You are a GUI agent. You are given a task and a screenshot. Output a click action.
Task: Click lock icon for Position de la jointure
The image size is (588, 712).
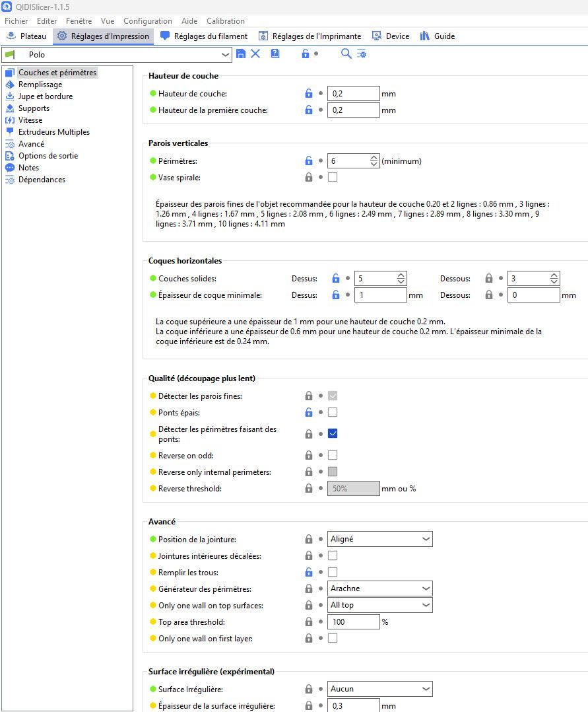309,539
